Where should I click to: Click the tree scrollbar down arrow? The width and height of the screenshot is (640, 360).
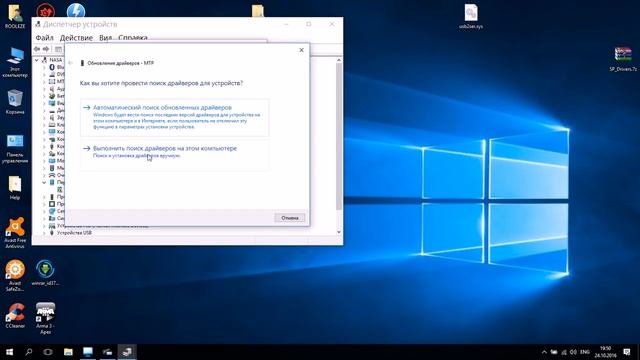click(x=339, y=232)
